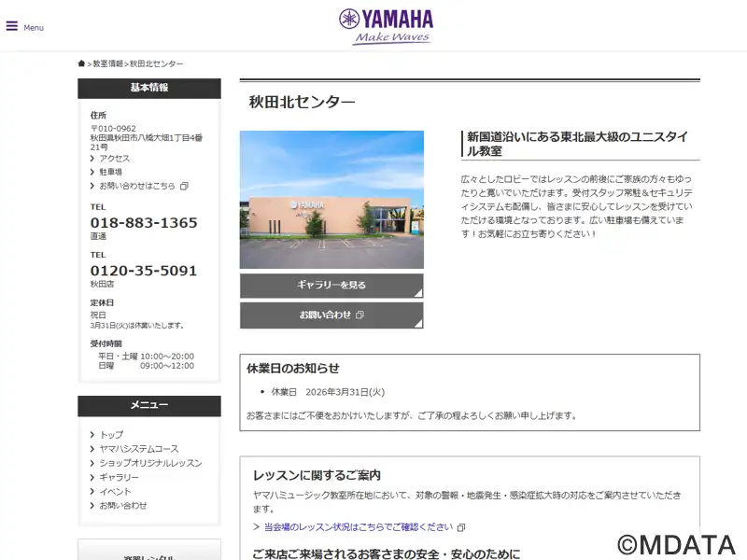This screenshot has height=560, width=747.
Task: Open the アクセス link
Action: tap(114, 158)
